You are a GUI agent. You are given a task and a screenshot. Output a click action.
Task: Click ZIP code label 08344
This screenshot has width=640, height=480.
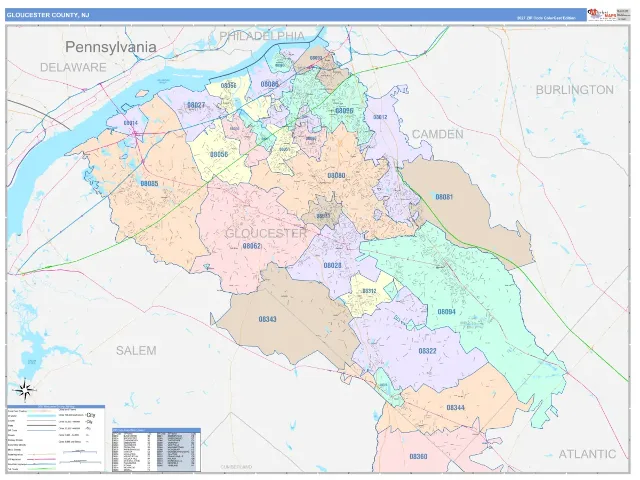coord(456,408)
